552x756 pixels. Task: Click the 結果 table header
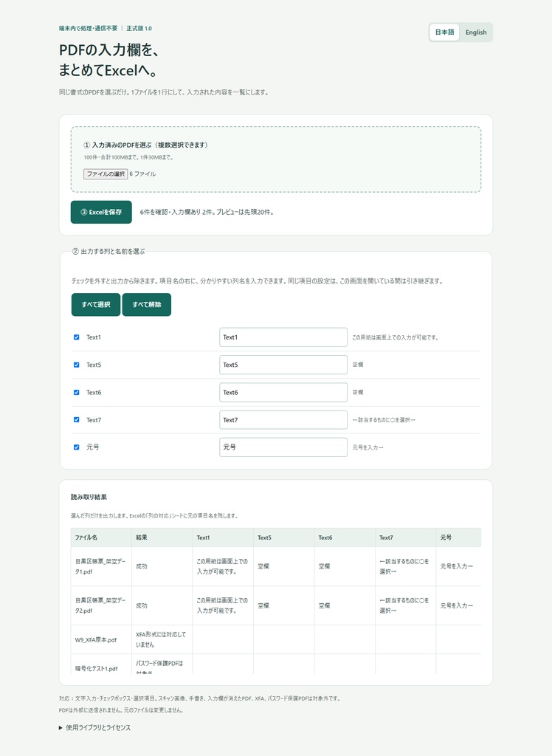(162, 537)
